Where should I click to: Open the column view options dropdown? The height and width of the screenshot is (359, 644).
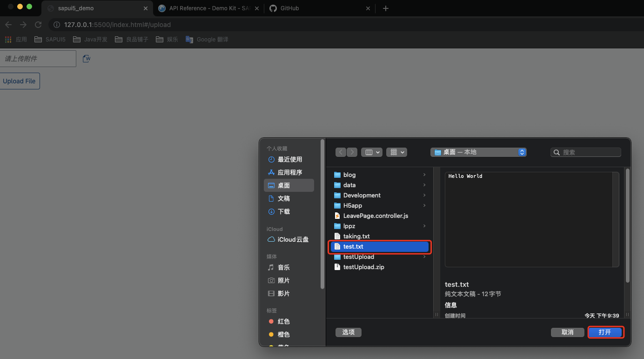click(x=372, y=152)
